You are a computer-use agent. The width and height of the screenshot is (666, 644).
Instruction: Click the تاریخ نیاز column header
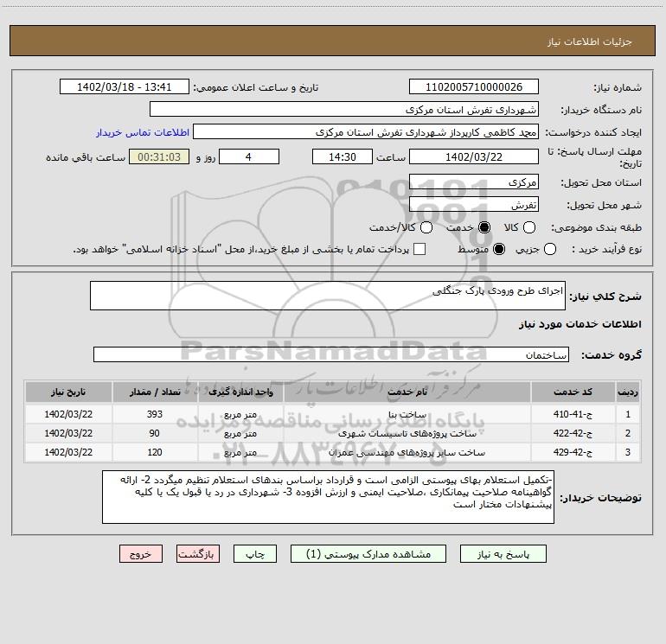(x=68, y=392)
